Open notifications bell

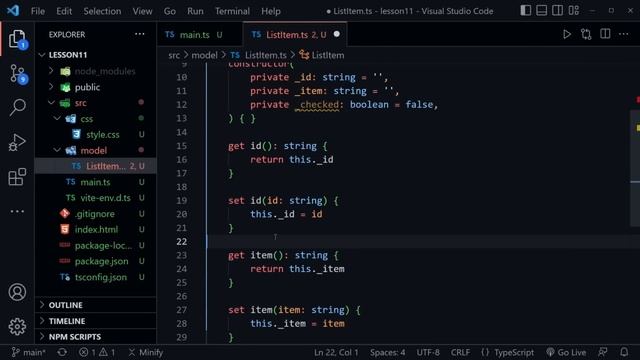click(x=624, y=352)
